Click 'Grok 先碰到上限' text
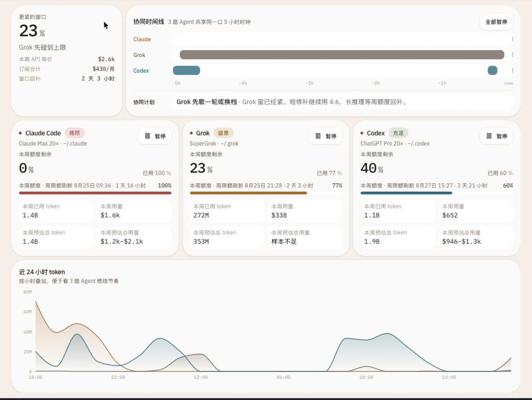Image resolution: width=532 pixels, height=400 pixels. 43,47
